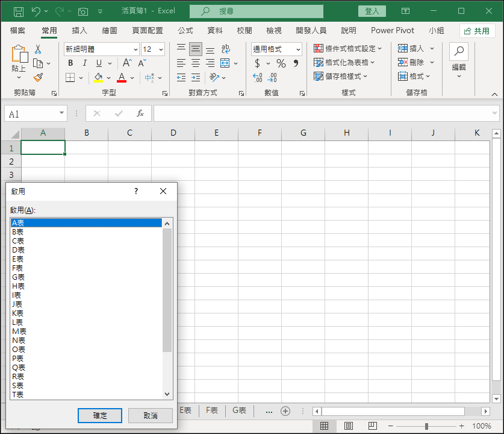Click the Copy icon
The width and height of the screenshot is (504, 434).
pos(38,63)
